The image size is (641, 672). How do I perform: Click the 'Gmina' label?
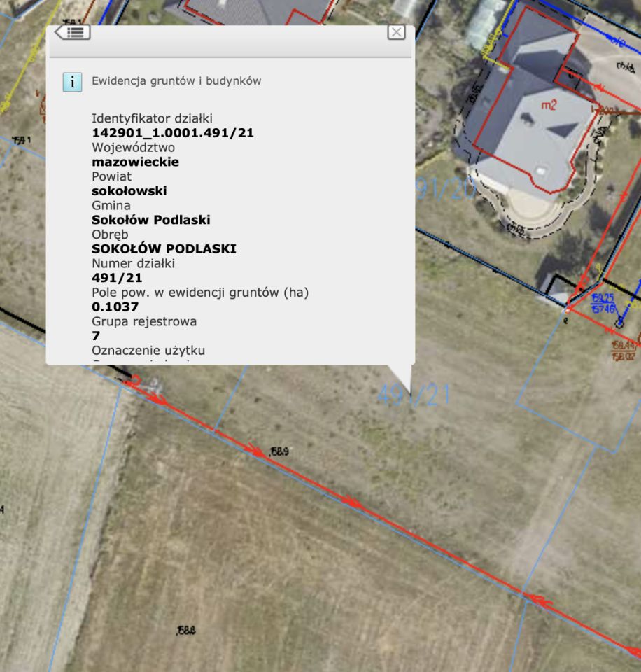coord(111,205)
